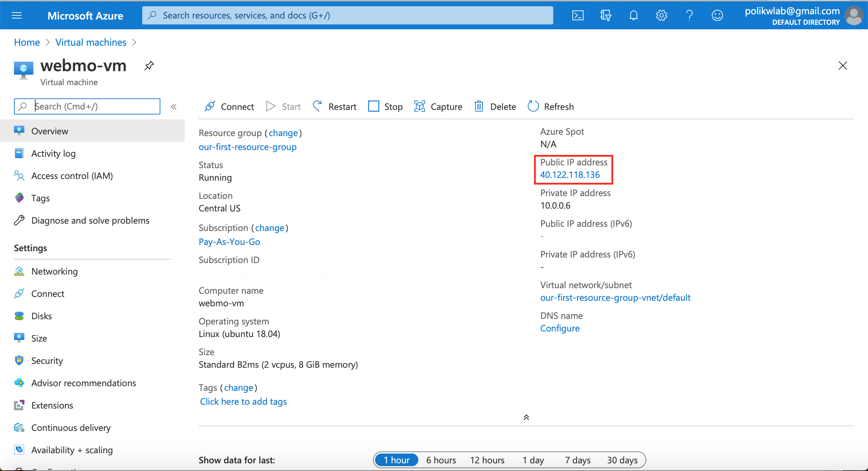Collapse the search sidebar with the double chevron

[x=174, y=106]
